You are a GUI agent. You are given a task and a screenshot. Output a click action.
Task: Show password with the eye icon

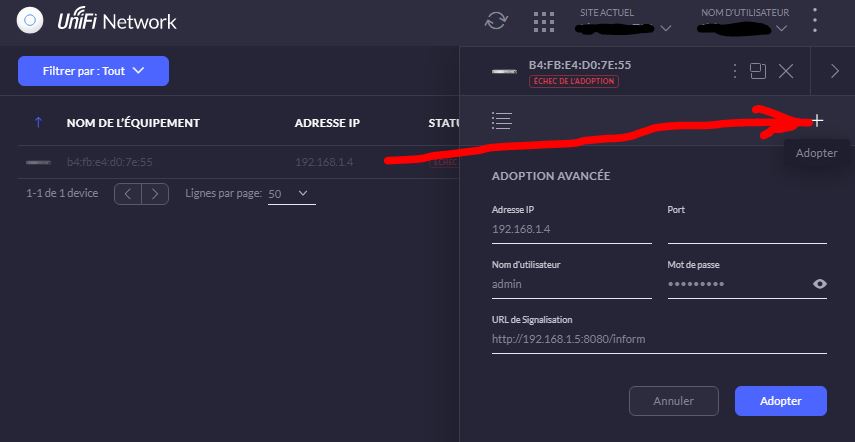click(820, 284)
